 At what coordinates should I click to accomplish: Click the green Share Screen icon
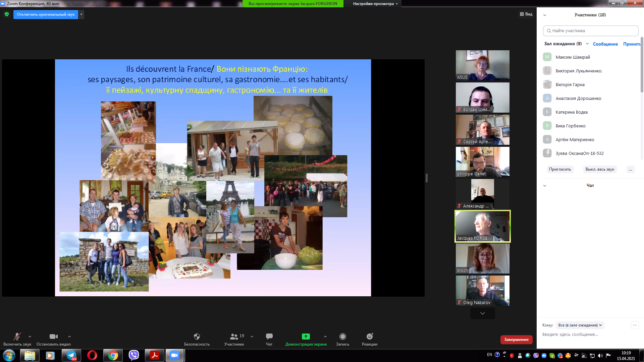coord(306,337)
